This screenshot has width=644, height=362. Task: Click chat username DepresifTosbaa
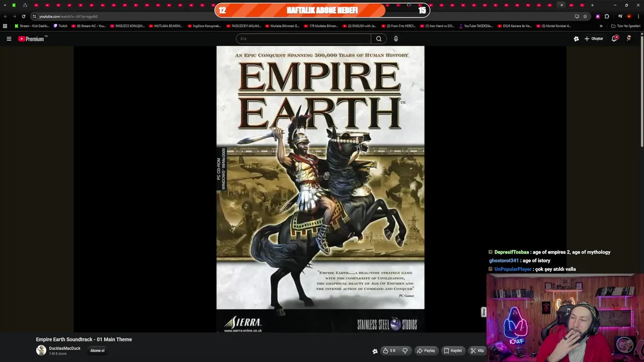512,252
